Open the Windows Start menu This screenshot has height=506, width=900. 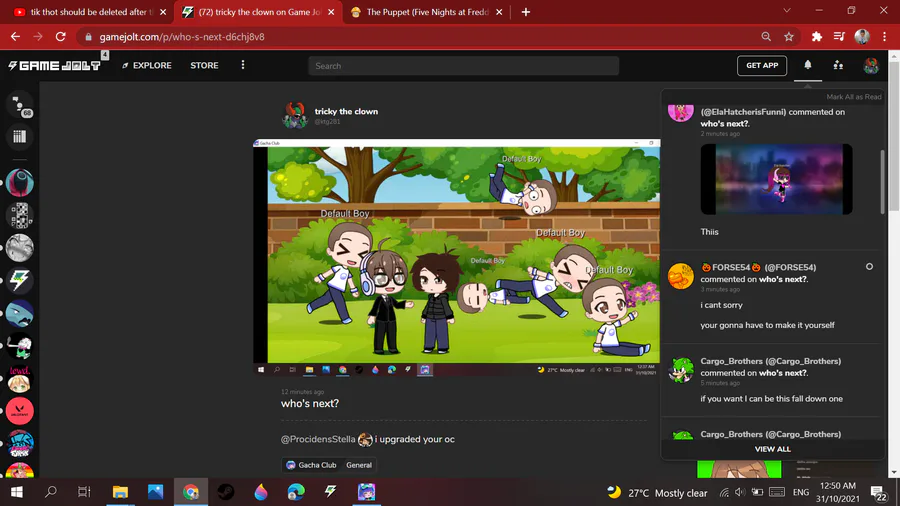coord(17,492)
